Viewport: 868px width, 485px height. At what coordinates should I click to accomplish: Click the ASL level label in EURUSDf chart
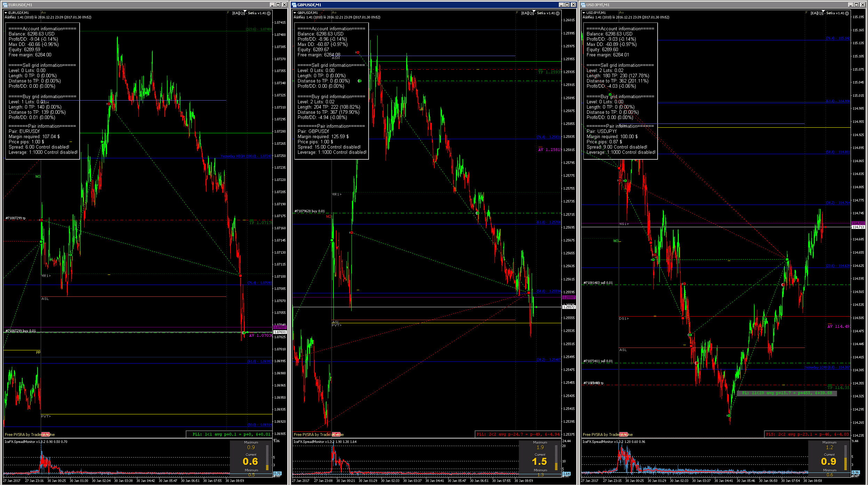[x=45, y=299]
